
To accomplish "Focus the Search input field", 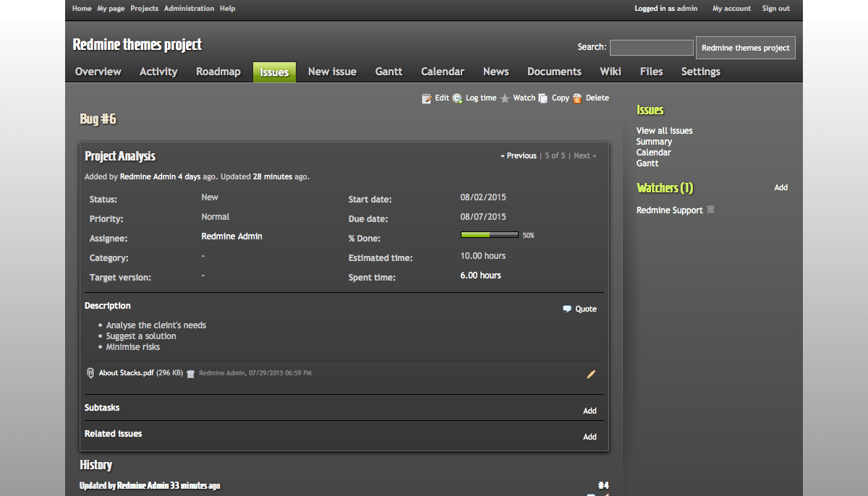I will (x=652, y=48).
